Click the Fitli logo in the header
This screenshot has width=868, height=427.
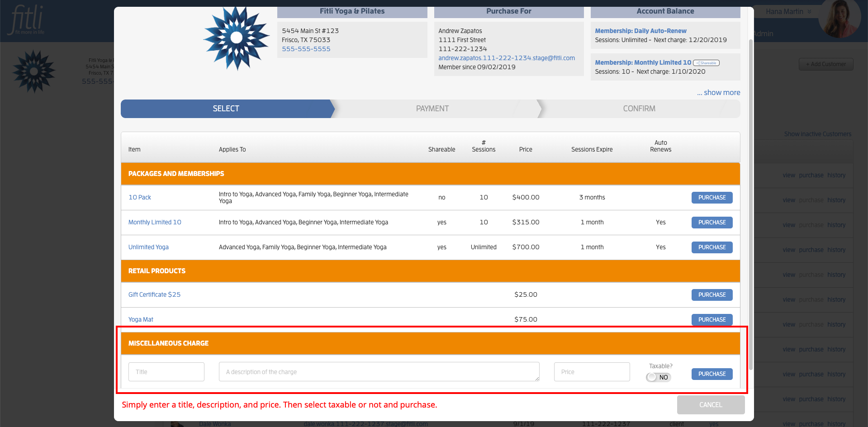tap(27, 20)
